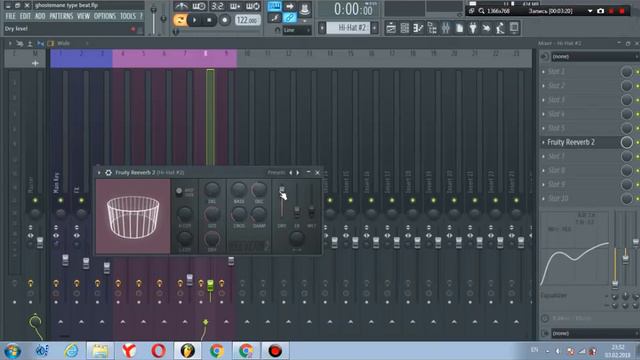Open the PATTERNS menu
Image resolution: width=640 pixels, height=360 pixels.
tap(61, 16)
